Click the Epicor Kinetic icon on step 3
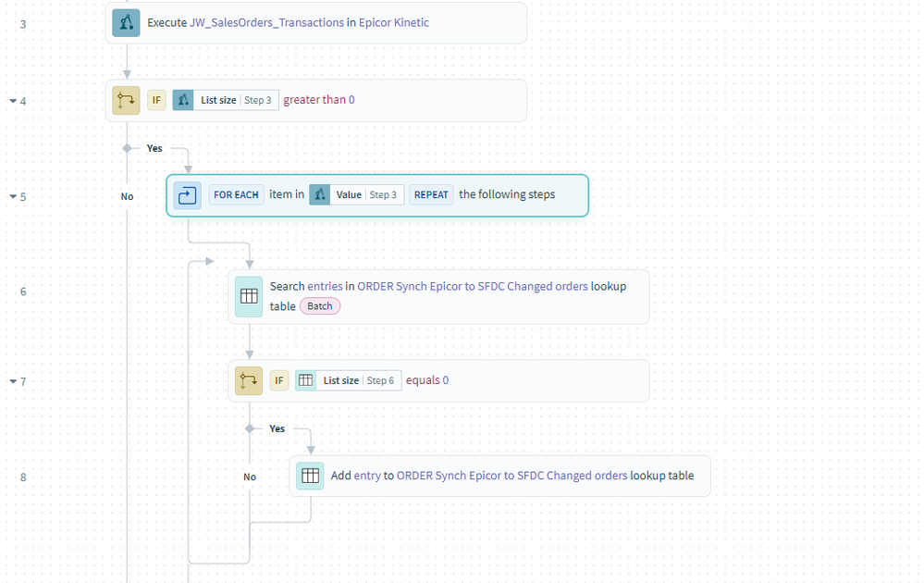Image resolution: width=924 pixels, height=583 pixels. pyautogui.click(x=126, y=23)
